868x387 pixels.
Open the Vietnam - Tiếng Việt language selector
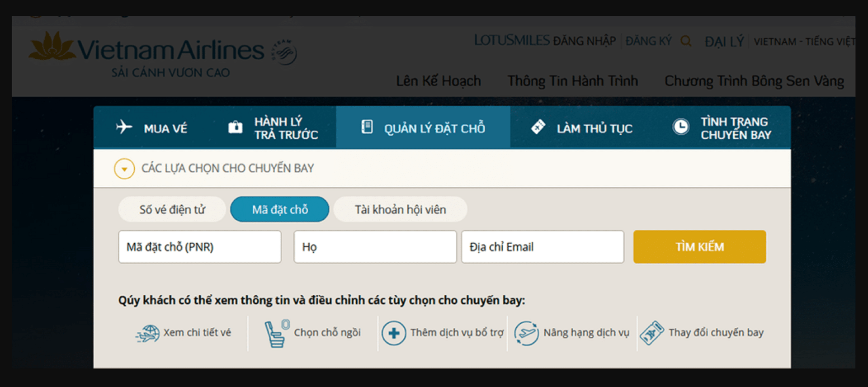[x=804, y=42]
